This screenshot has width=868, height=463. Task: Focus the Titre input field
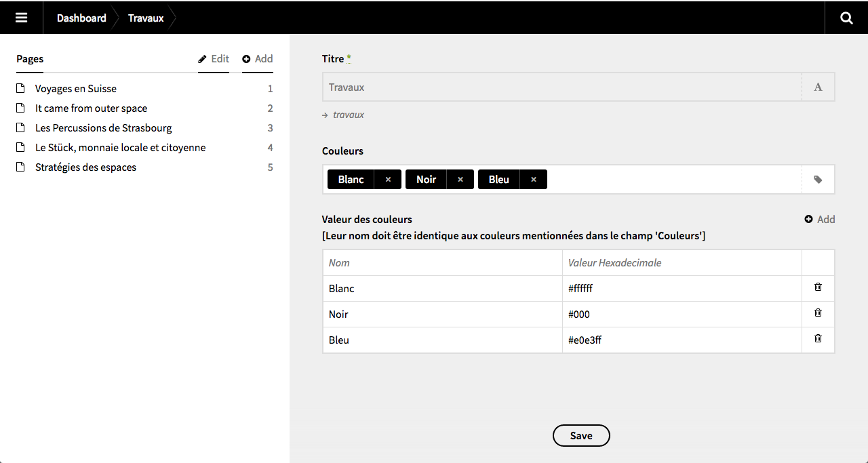click(x=561, y=87)
